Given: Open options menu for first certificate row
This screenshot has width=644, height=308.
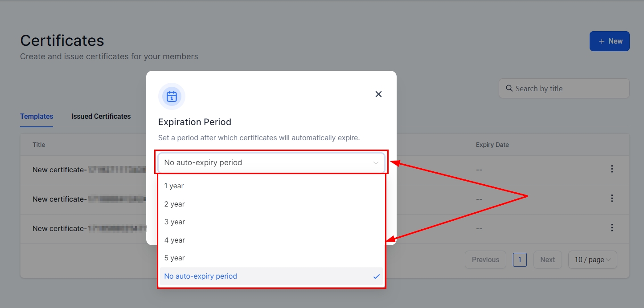Looking at the screenshot, I should point(612,169).
